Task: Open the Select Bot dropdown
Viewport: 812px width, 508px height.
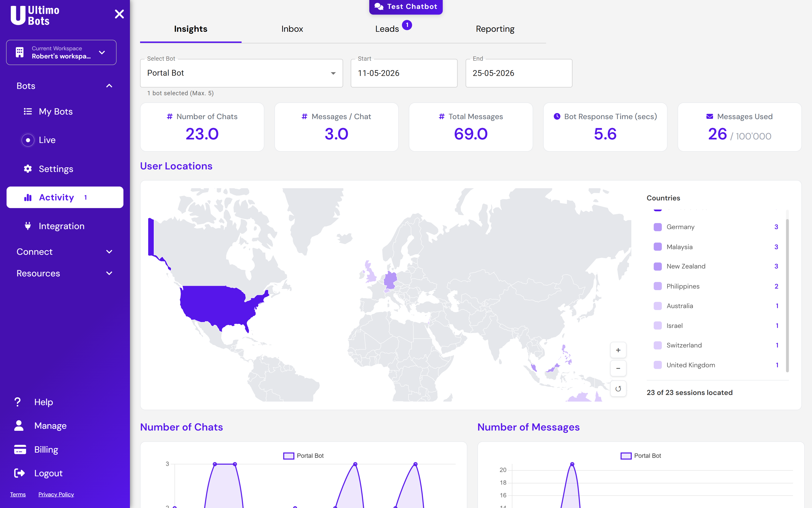Action: pyautogui.click(x=241, y=73)
